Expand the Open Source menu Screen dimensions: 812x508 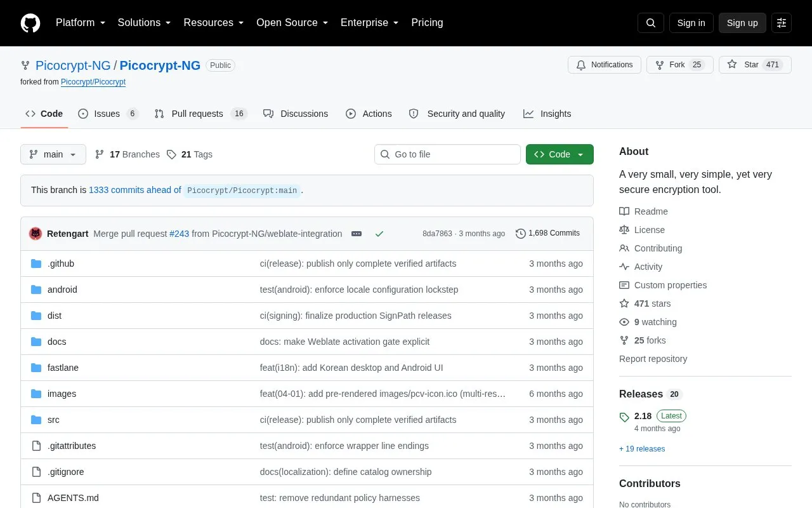[292, 23]
